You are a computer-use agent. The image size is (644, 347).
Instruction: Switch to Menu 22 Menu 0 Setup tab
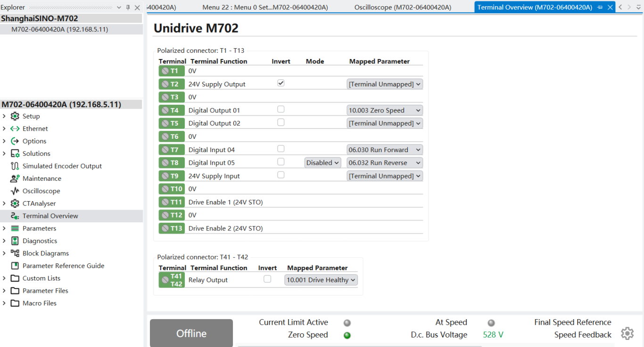tap(264, 7)
